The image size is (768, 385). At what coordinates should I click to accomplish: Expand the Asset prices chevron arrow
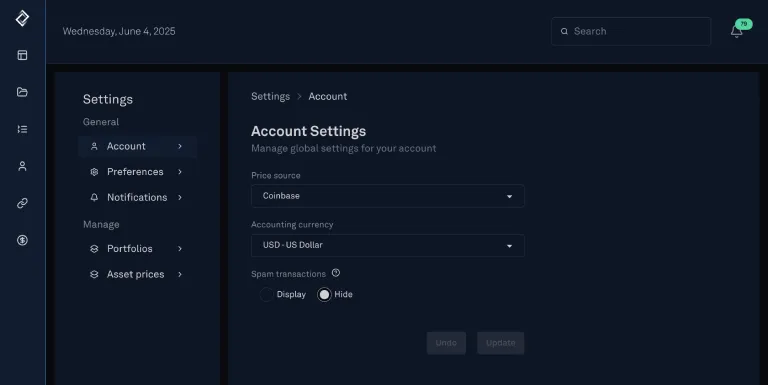click(180, 274)
